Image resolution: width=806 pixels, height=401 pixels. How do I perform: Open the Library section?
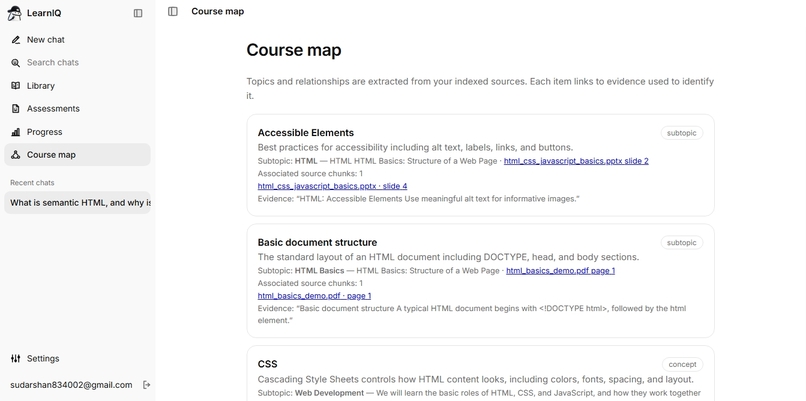coord(77,86)
